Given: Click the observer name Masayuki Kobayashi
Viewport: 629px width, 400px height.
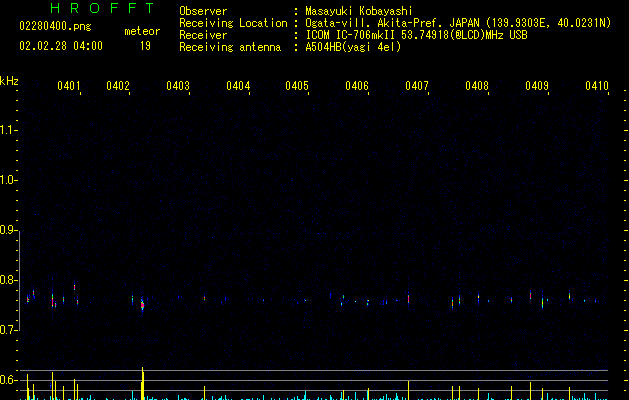Looking at the screenshot, I should point(359,11).
